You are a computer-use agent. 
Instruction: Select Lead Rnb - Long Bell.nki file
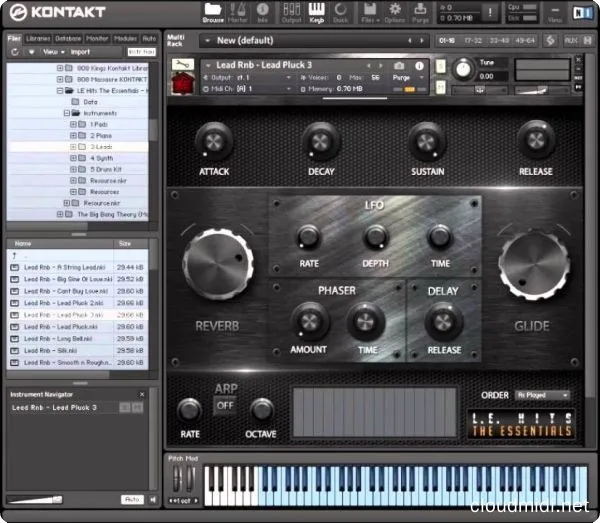pyautogui.click(x=77, y=339)
